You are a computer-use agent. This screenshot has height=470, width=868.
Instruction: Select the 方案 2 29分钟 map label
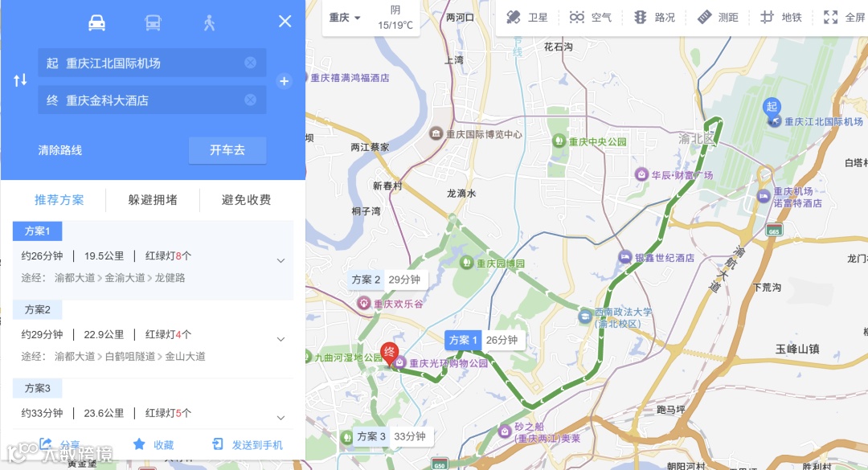pos(386,280)
